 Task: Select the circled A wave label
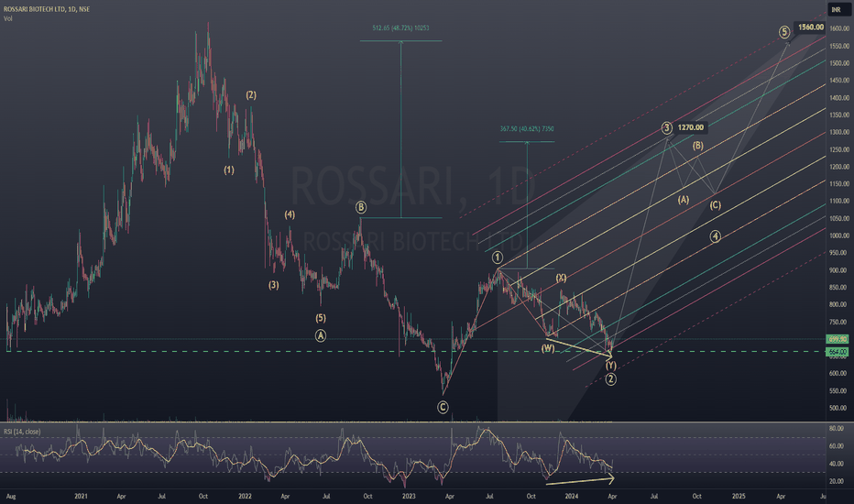[321, 335]
